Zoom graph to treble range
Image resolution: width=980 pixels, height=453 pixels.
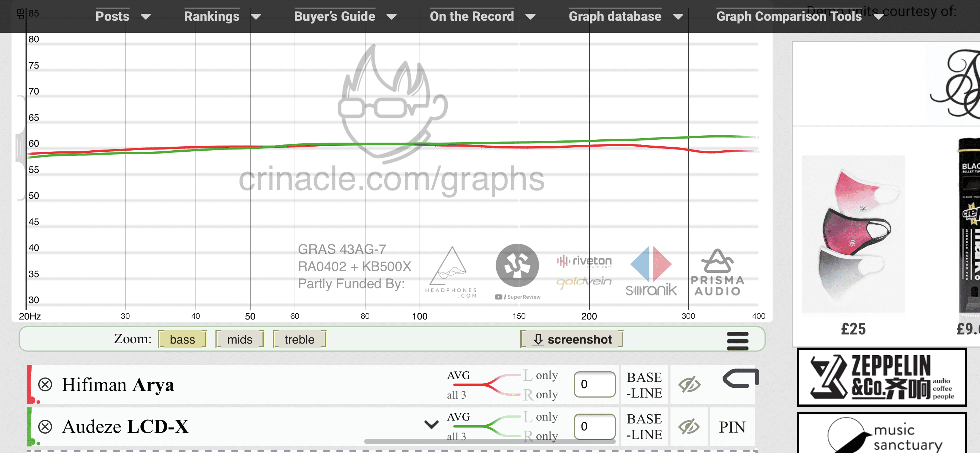[x=299, y=339]
